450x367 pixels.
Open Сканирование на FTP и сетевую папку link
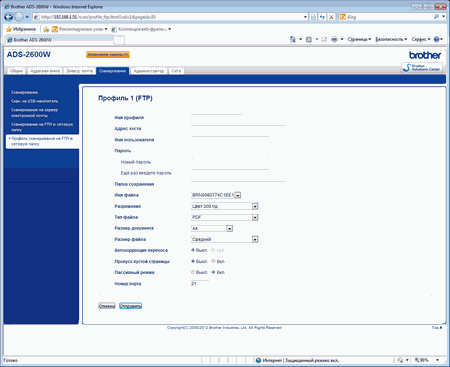pos(42,127)
